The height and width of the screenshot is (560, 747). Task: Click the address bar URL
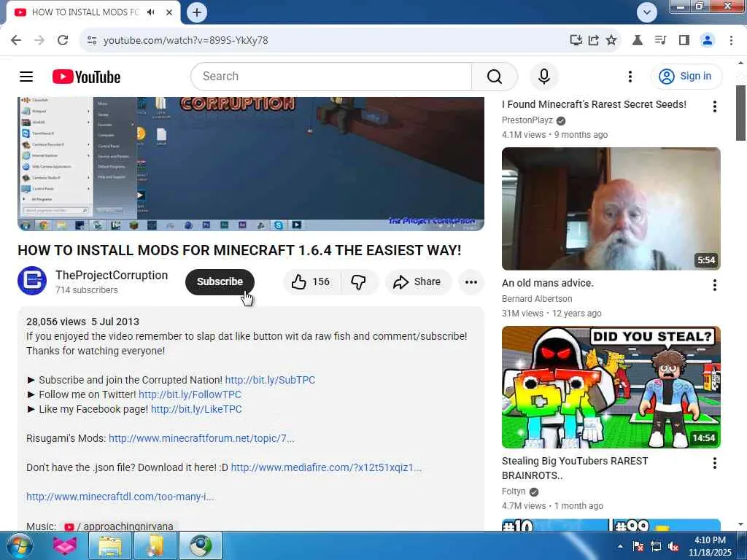(186, 41)
